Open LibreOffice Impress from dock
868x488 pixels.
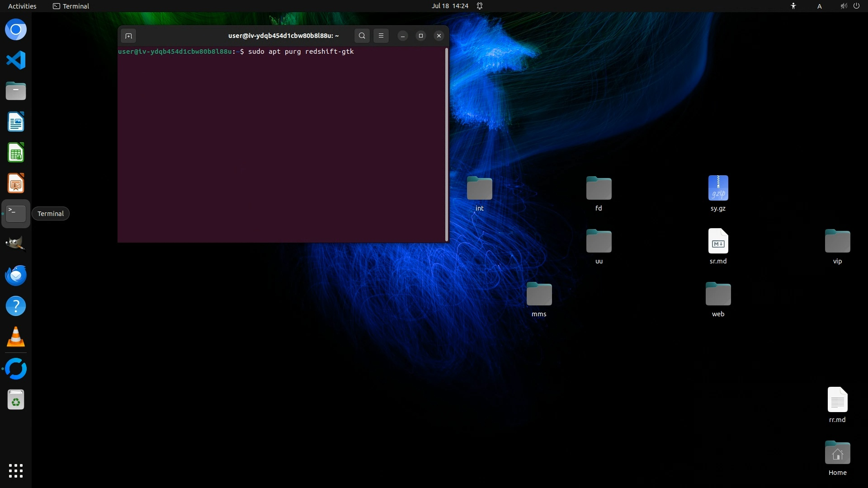click(x=16, y=183)
